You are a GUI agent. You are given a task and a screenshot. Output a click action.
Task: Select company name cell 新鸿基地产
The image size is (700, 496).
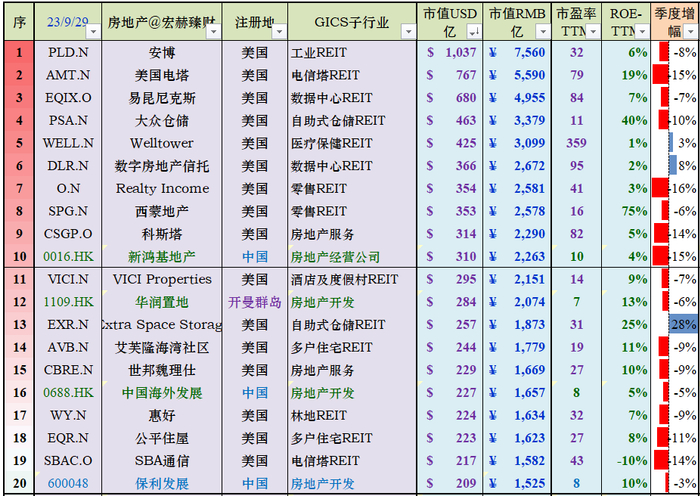pyautogui.click(x=162, y=257)
